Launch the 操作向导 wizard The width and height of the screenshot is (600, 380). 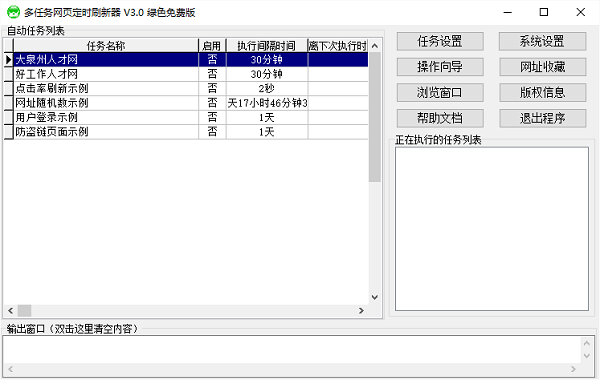pos(440,67)
